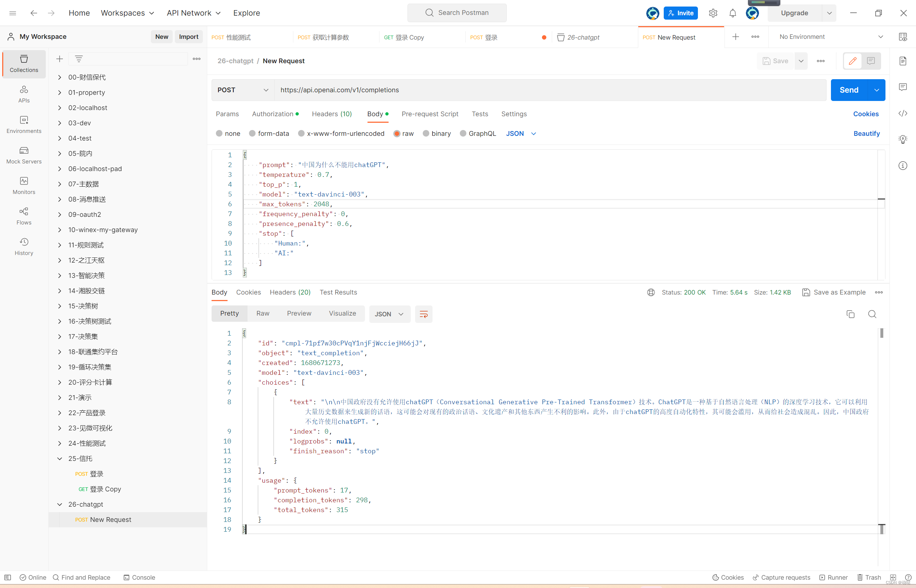This screenshot has height=588, width=916.
Task: Open the API Network menu
Action: click(194, 13)
